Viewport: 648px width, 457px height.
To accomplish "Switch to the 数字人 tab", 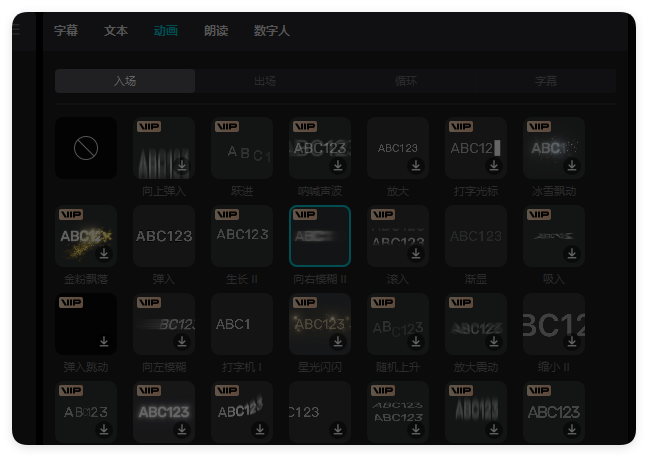I will (x=272, y=31).
